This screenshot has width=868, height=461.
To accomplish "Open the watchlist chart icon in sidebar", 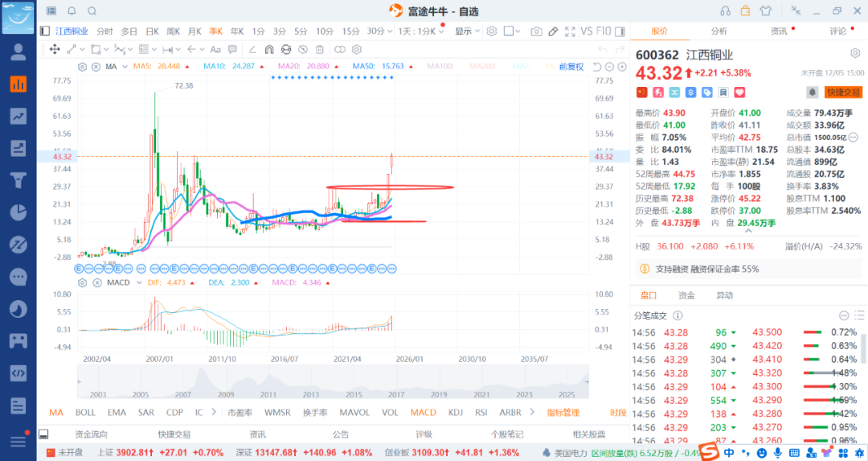I will [18, 84].
